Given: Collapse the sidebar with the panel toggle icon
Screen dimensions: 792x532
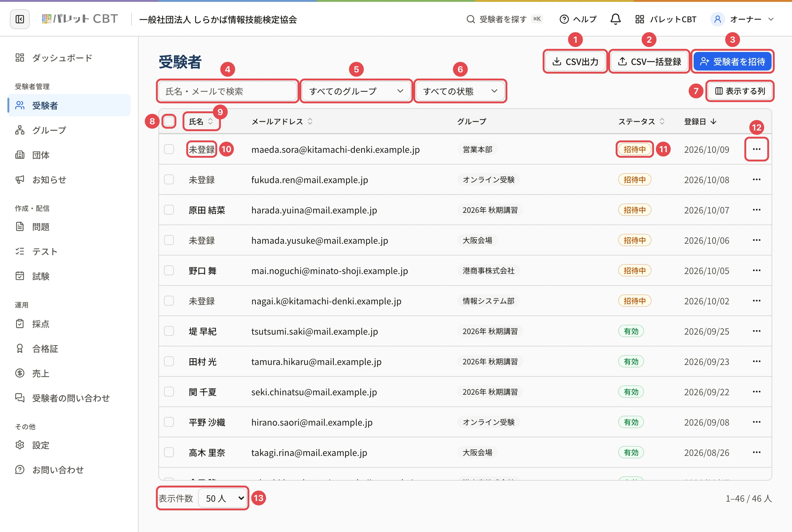Looking at the screenshot, I should pos(20,19).
